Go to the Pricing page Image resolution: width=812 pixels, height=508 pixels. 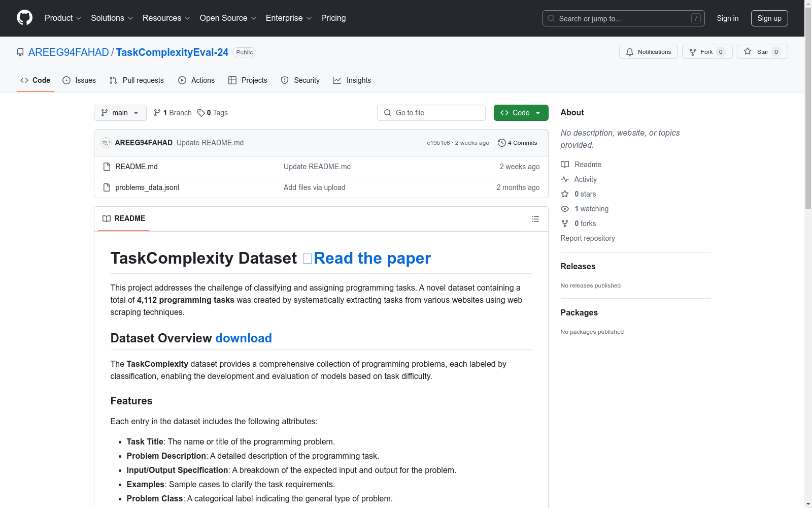(333, 18)
